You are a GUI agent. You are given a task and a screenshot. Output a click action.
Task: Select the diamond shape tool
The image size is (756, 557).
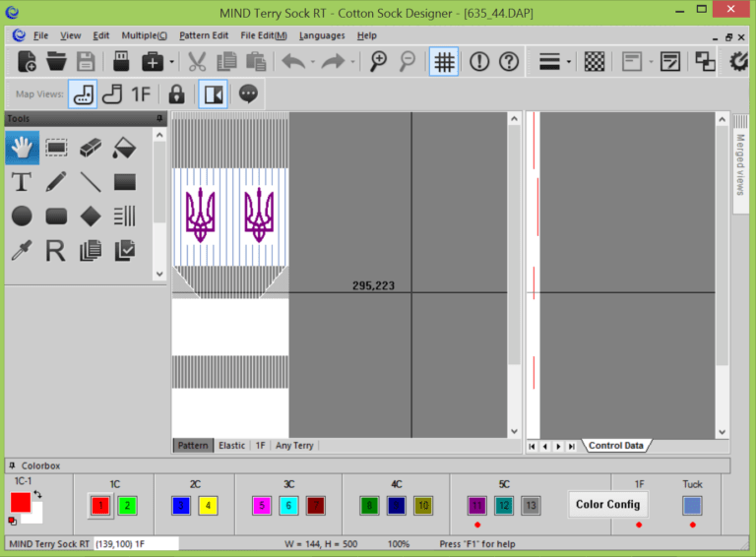pyautogui.click(x=91, y=216)
